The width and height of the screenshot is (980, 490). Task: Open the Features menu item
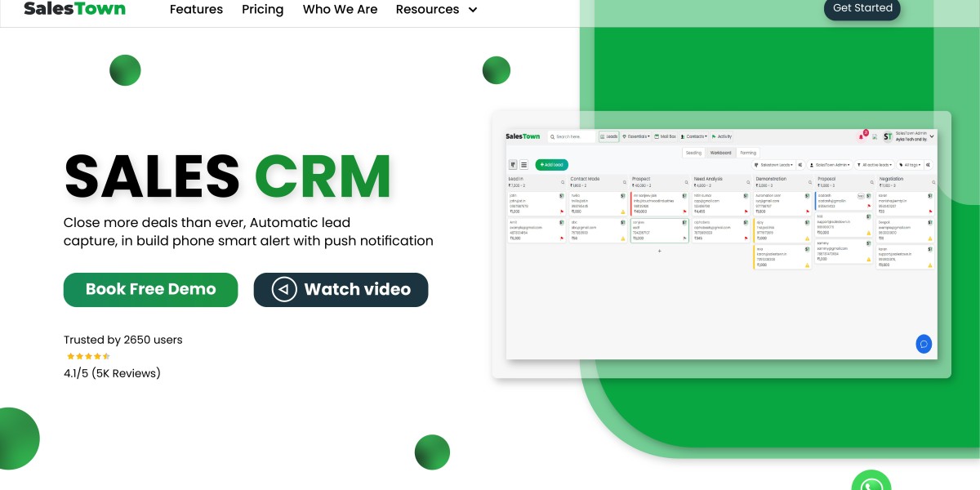(x=196, y=10)
